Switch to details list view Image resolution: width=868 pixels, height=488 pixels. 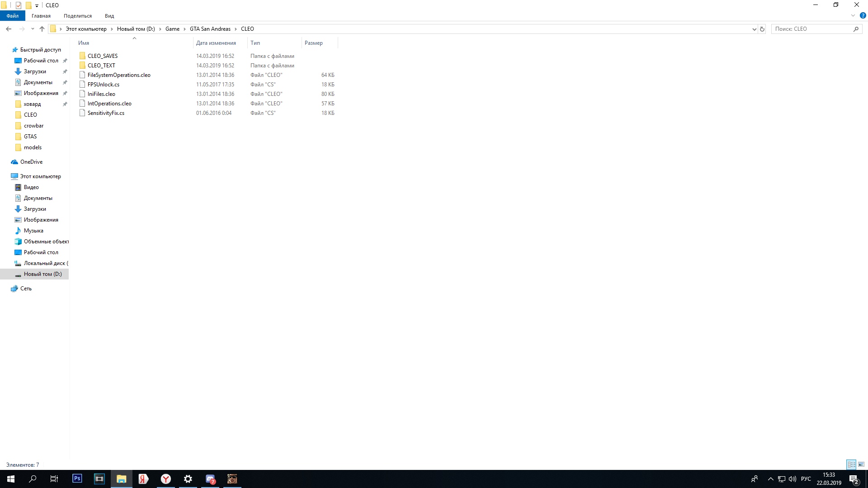click(851, 464)
